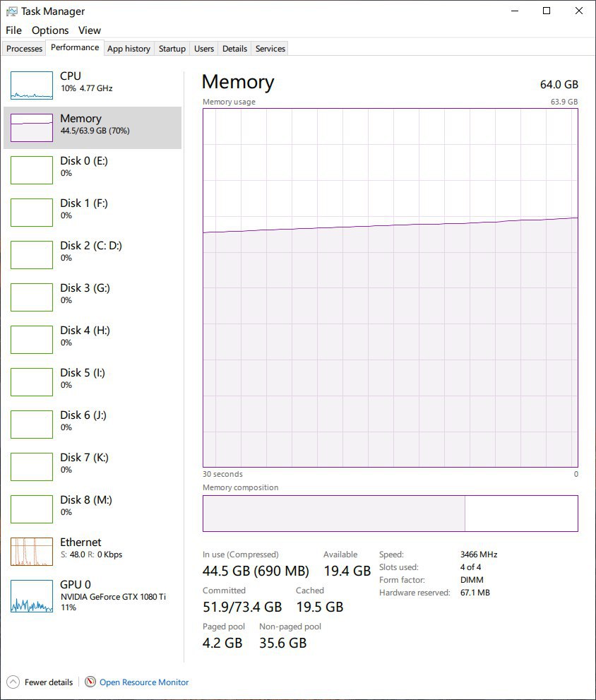Select the GPU 0 graph icon

tap(32, 595)
